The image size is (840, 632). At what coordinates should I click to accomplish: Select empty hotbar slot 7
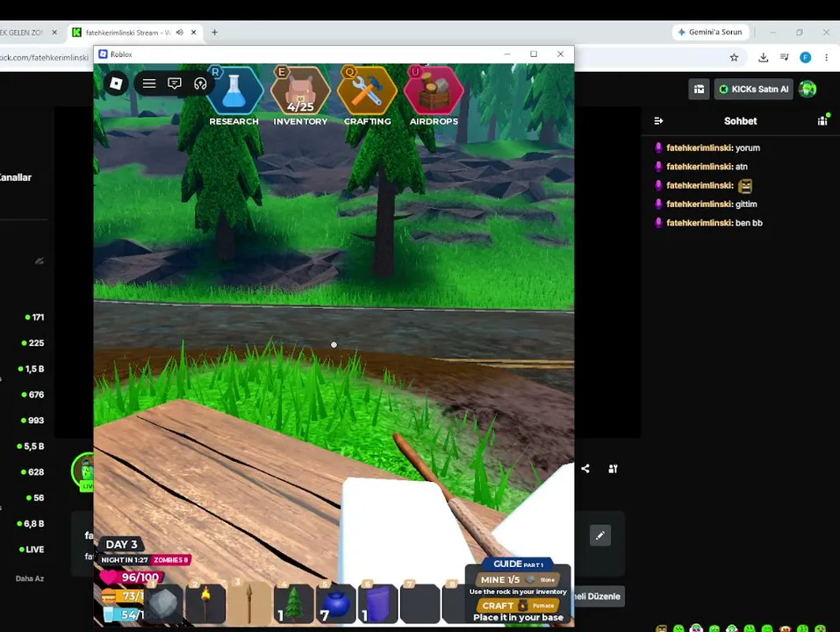[420, 604]
